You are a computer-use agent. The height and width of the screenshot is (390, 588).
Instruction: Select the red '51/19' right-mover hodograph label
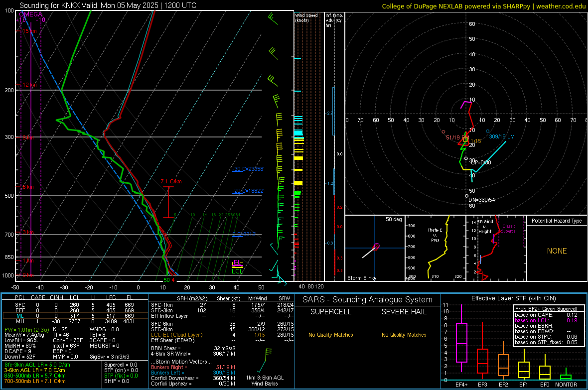click(452, 137)
